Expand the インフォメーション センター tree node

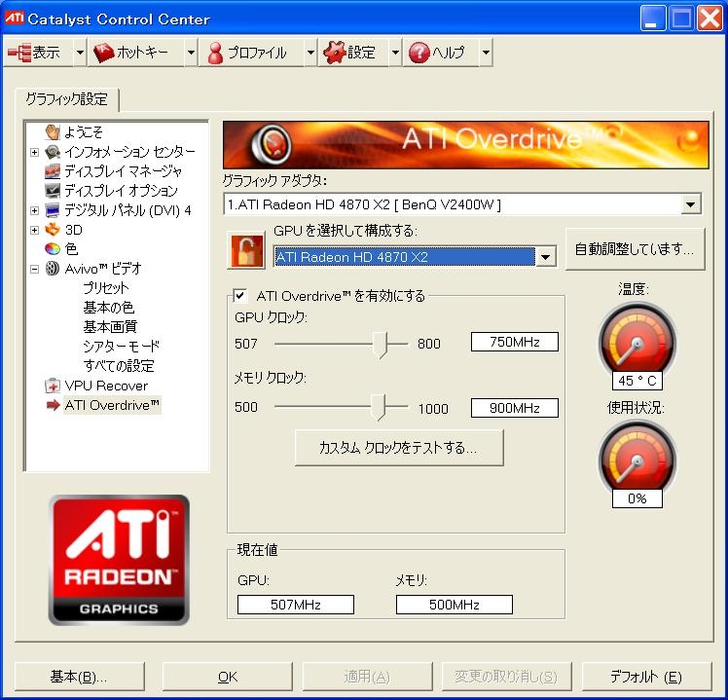click(34, 152)
